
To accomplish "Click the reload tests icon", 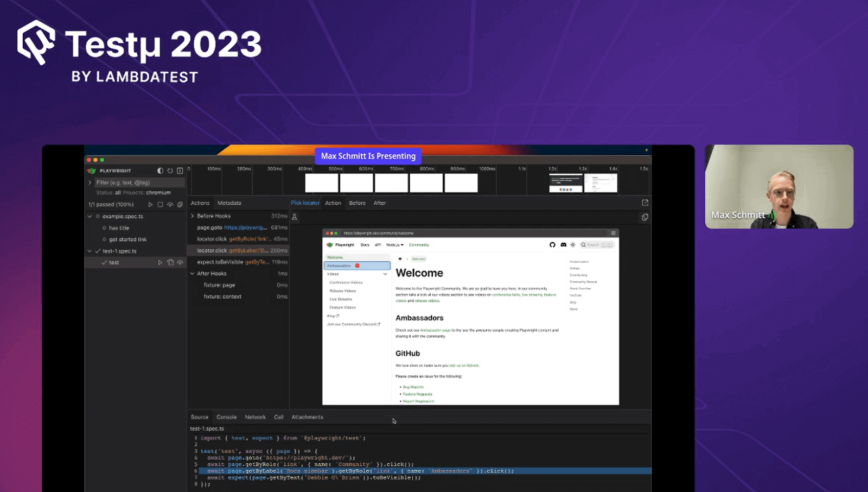I will [x=170, y=171].
